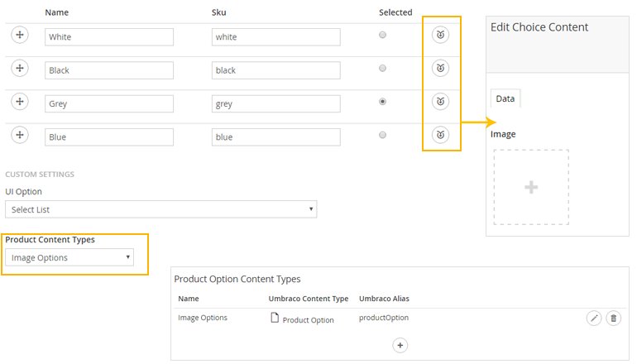Click the Edit Choice Content heading
The height and width of the screenshot is (364, 637).
click(x=539, y=27)
